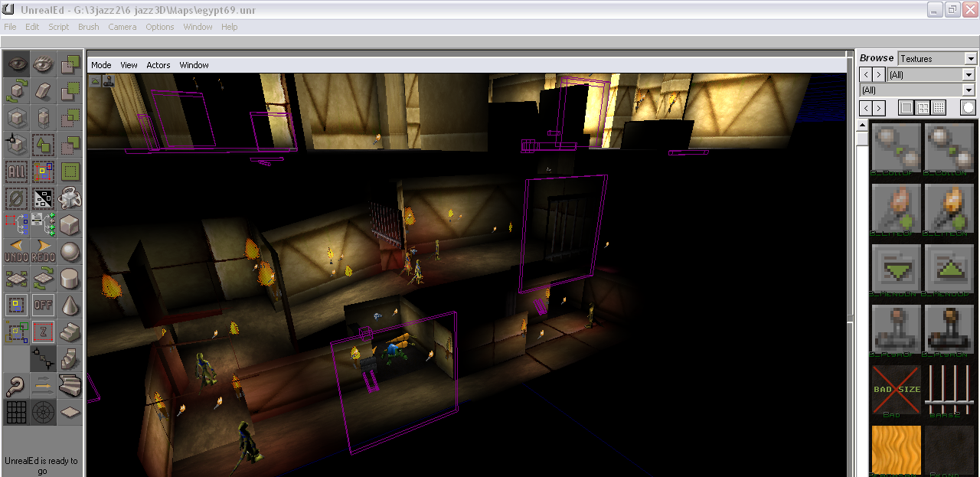Screen dimensions: 980x477
Task: Switch browser to medium grid thumbnail view
Action: pos(923,108)
